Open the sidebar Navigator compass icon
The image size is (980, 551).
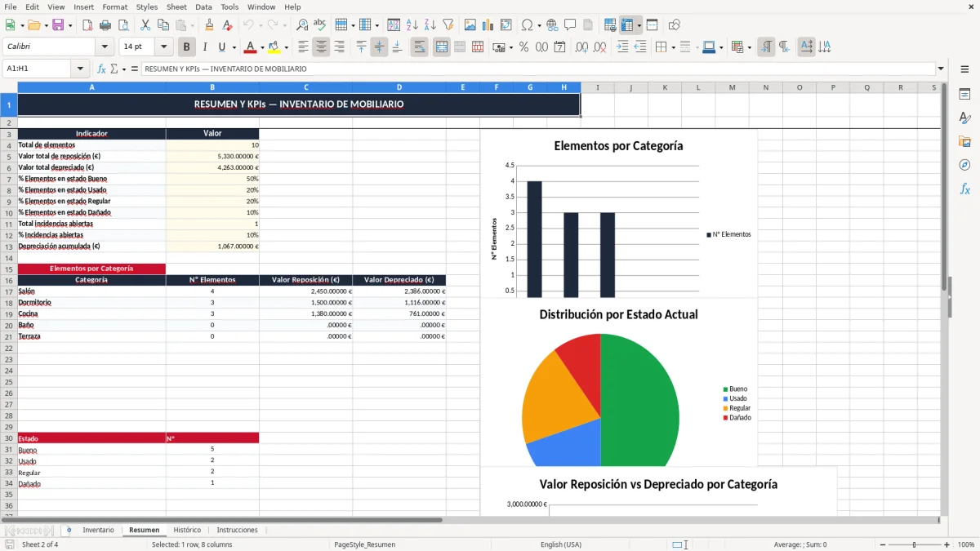(x=964, y=165)
